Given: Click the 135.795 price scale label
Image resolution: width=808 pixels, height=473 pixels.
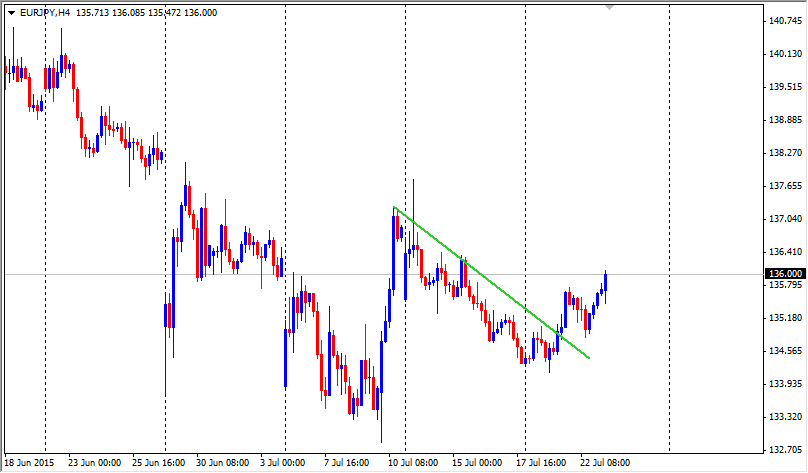Looking at the screenshot, I should tap(785, 285).
